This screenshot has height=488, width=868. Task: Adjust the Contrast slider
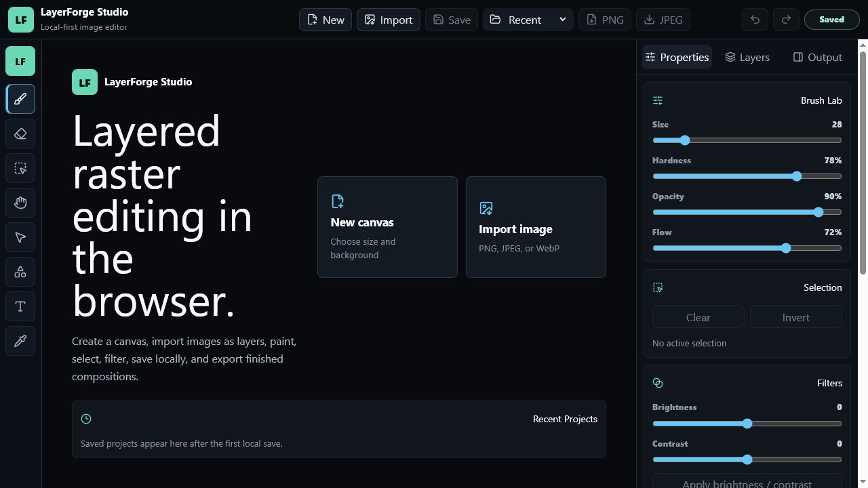(x=747, y=460)
